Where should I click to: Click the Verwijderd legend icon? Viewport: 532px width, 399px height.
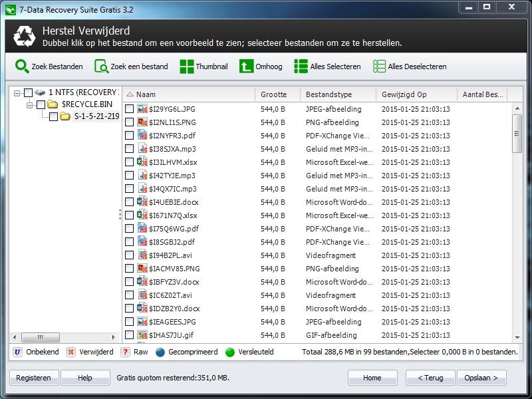coord(70,352)
